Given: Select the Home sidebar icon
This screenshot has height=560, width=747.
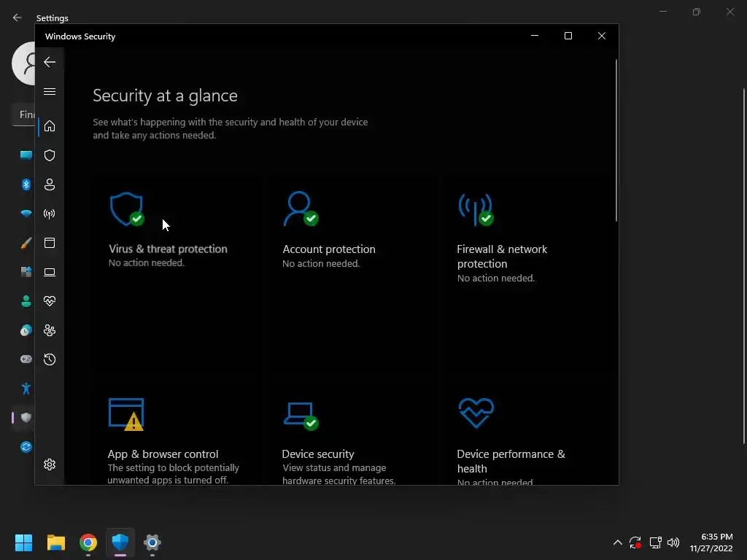Looking at the screenshot, I should (50, 126).
